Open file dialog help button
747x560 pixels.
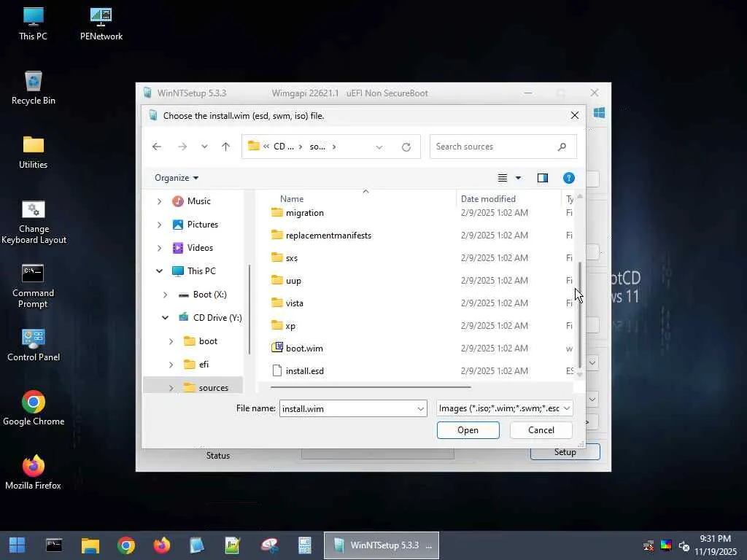569,178
